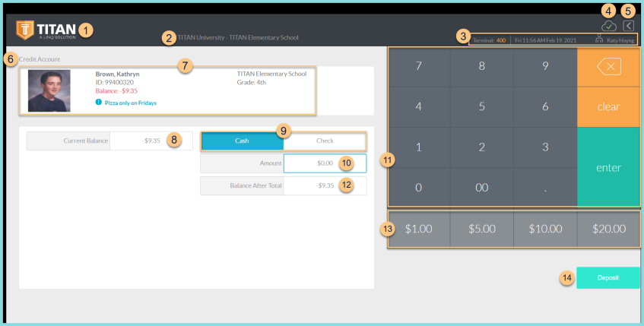Click the student name Brown, Kathryn
The height and width of the screenshot is (326, 644).
tap(117, 74)
